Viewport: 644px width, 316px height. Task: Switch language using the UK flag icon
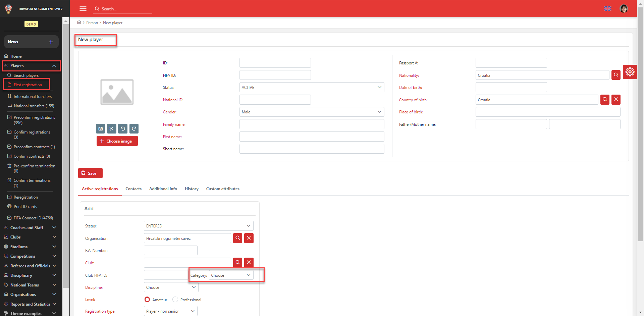pyautogui.click(x=607, y=9)
